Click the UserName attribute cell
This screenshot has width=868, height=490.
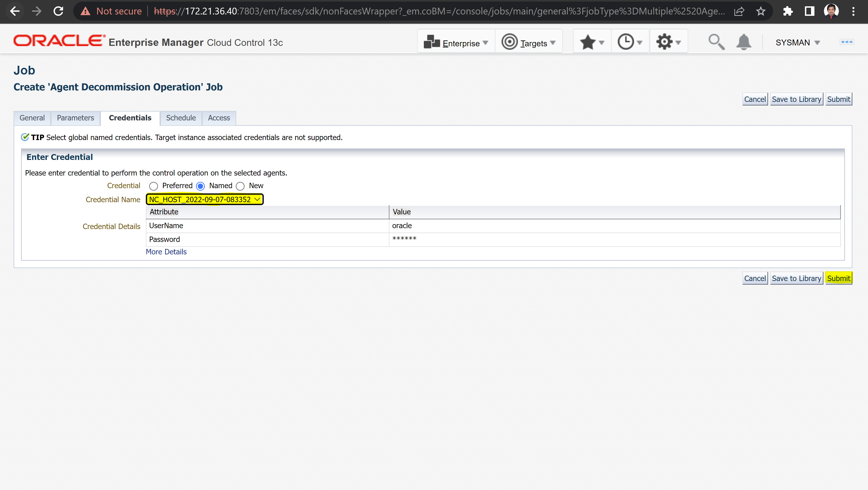tap(268, 226)
